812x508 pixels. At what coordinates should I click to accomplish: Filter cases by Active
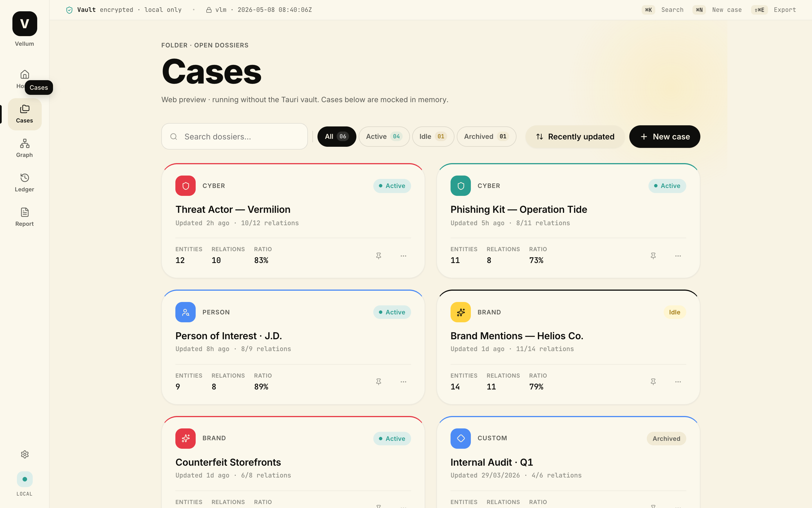tap(384, 136)
